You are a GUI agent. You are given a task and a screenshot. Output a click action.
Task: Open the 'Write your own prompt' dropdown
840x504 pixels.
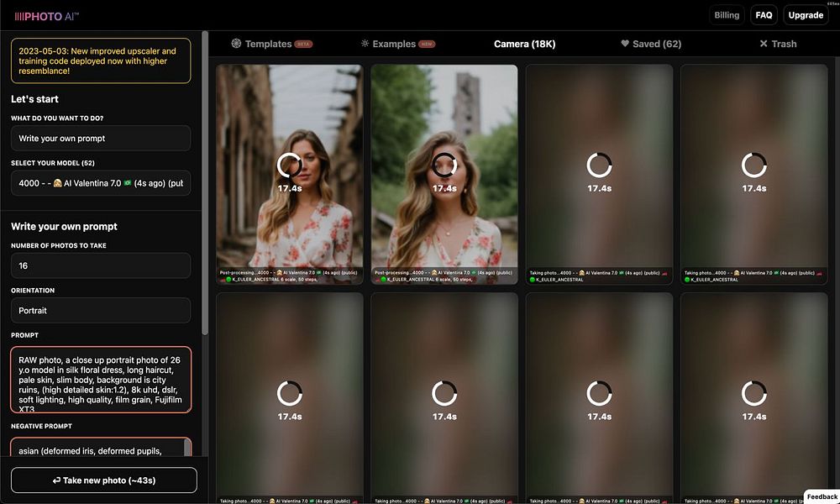[101, 139]
